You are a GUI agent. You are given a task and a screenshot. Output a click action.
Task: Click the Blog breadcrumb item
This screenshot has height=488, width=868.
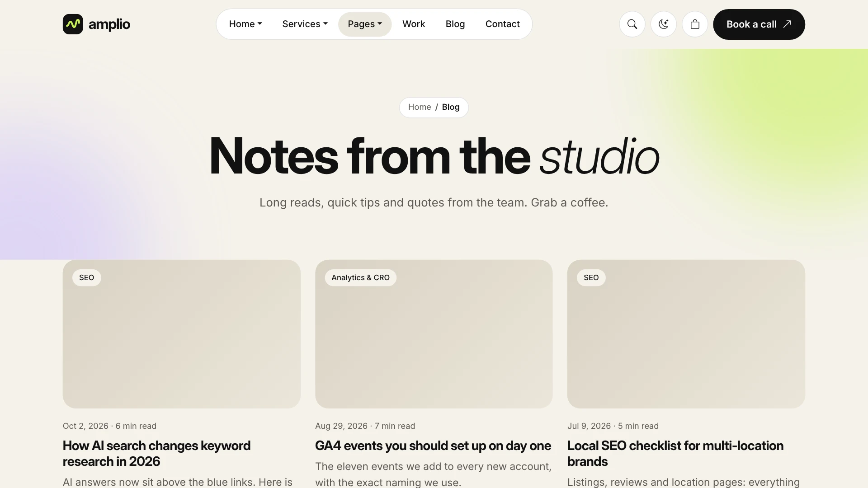451,107
